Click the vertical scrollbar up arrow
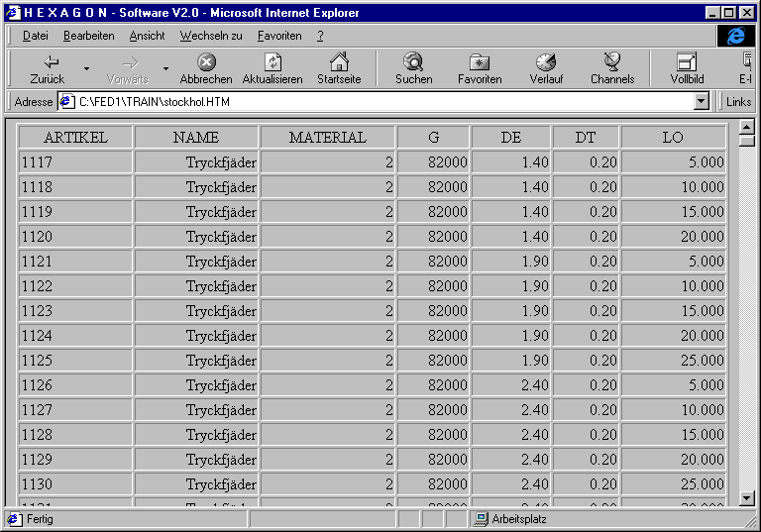 click(x=747, y=127)
